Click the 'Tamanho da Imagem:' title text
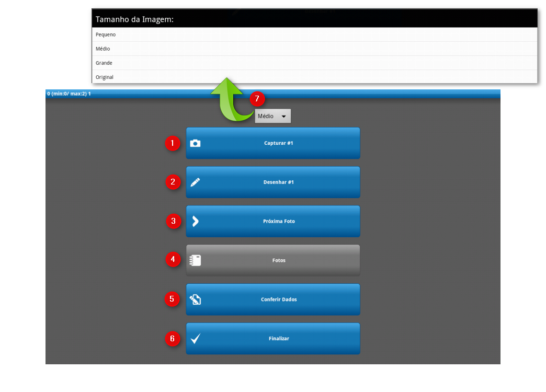 tap(134, 19)
